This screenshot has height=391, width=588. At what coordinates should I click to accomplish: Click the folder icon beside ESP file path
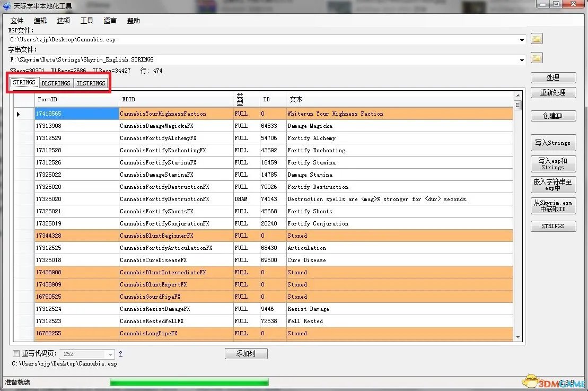[x=537, y=39]
